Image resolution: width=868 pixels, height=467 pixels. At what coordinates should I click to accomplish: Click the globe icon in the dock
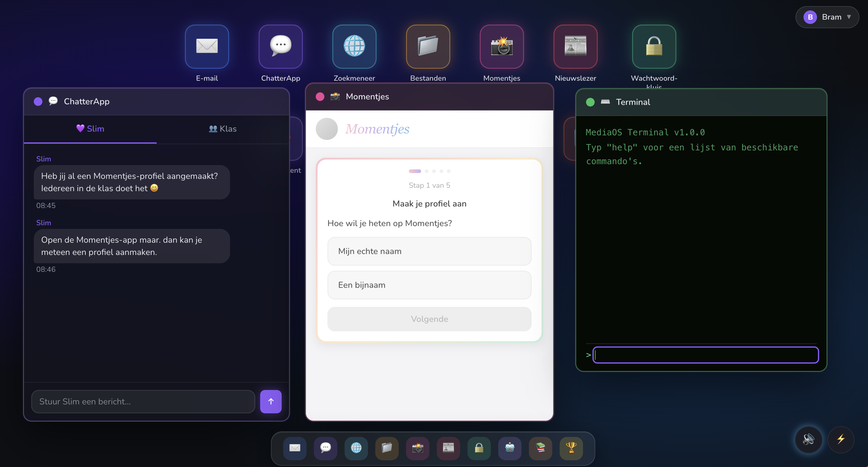pyautogui.click(x=356, y=448)
